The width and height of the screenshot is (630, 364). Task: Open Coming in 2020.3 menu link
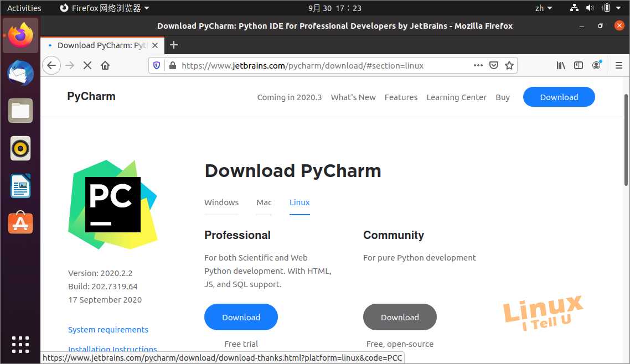point(290,97)
